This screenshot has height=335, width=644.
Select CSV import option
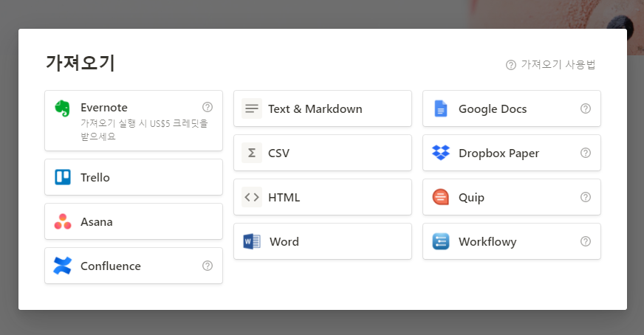tap(323, 153)
